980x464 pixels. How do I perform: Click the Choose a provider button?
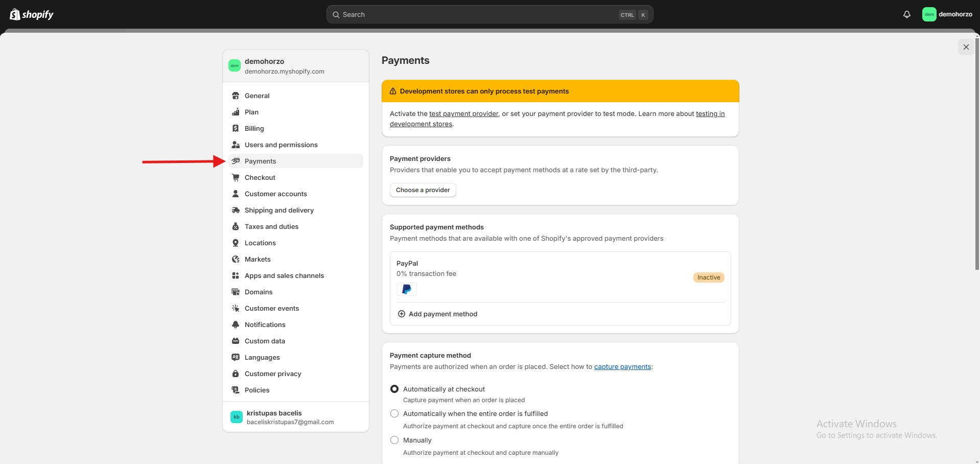point(423,190)
